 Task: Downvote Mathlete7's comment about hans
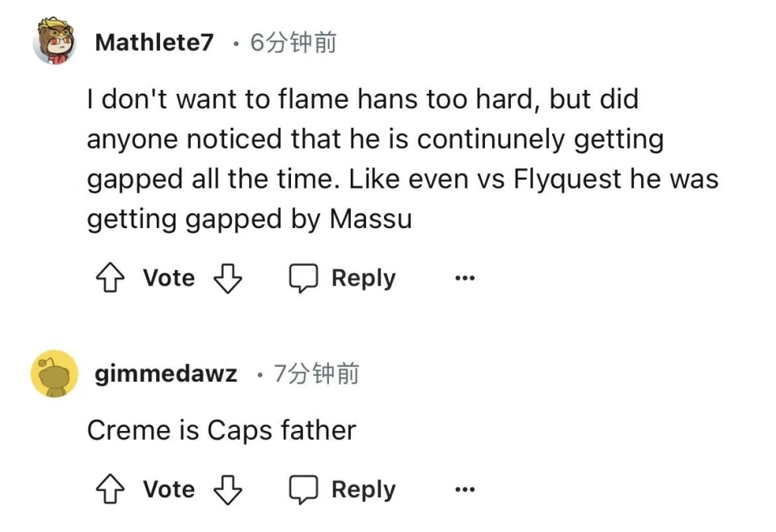click(227, 279)
